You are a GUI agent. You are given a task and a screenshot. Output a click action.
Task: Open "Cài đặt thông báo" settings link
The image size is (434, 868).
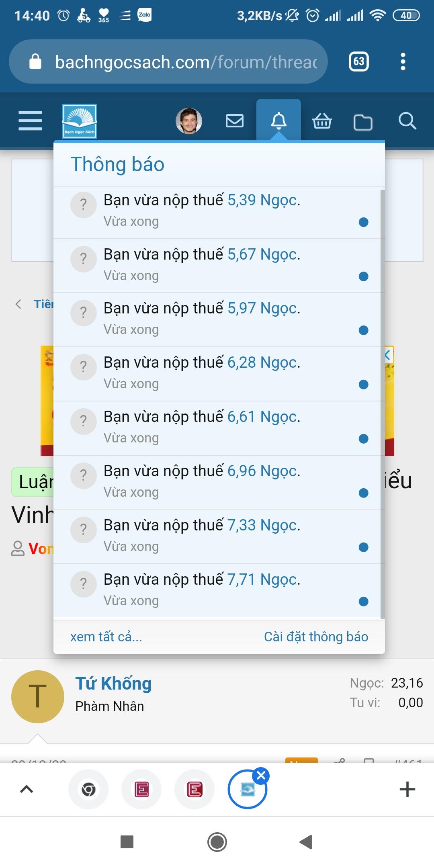[316, 637]
